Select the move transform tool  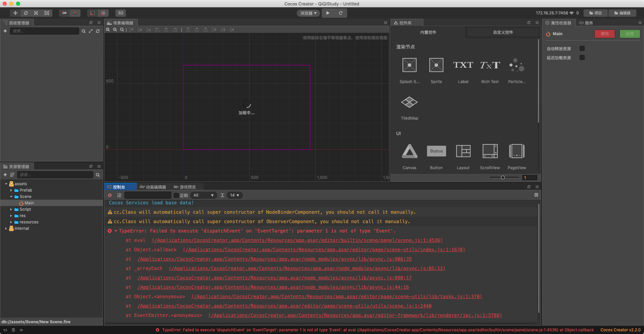click(x=15, y=13)
